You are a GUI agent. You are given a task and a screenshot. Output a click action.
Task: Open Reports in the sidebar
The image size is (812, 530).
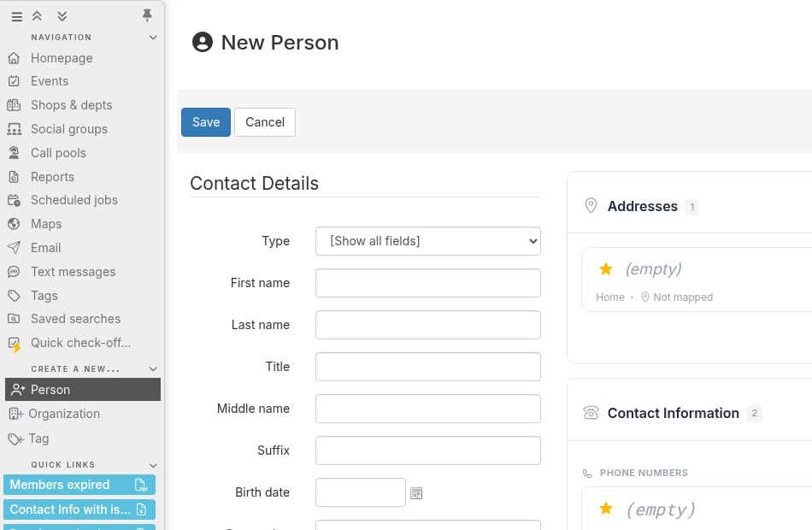tap(52, 177)
